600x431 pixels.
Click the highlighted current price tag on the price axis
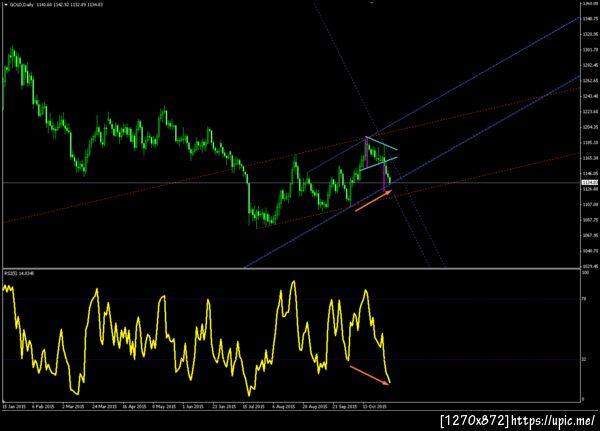click(590, 183)
